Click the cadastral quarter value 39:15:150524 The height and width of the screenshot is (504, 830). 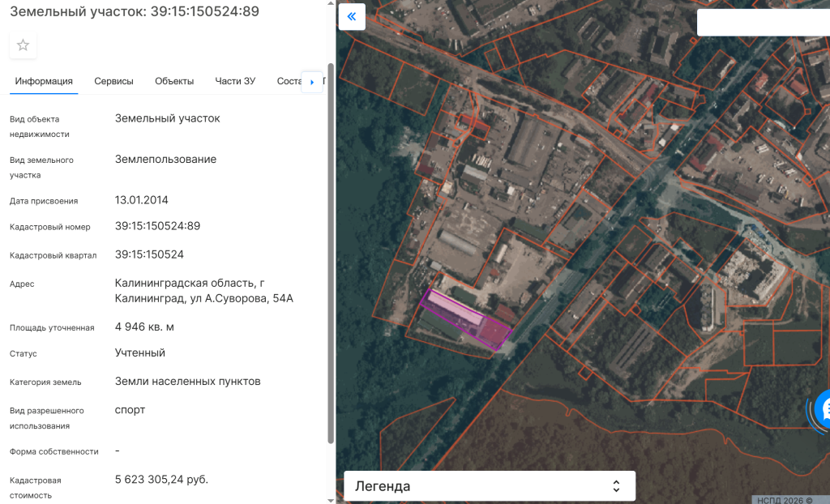pos(149,254)
